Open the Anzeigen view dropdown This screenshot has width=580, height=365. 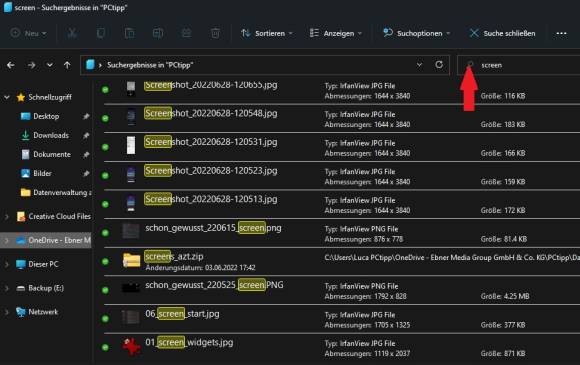(336, 33)
